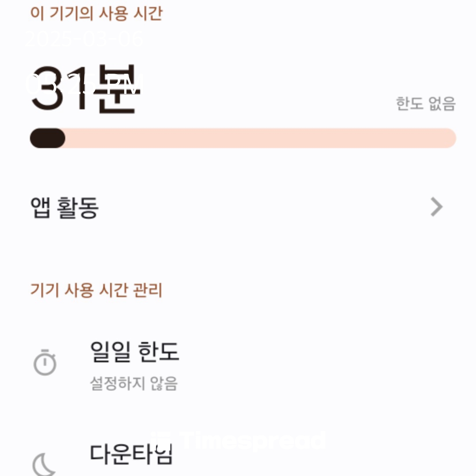Open the 앱 활동 entry
Viewport: 476px width, 476px height.
click(x=64, y=207)
